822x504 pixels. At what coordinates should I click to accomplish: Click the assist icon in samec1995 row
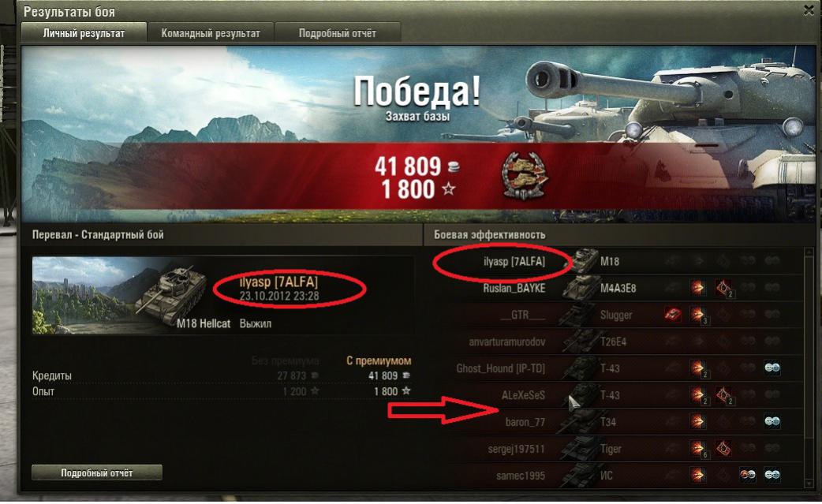pos(748,475)
